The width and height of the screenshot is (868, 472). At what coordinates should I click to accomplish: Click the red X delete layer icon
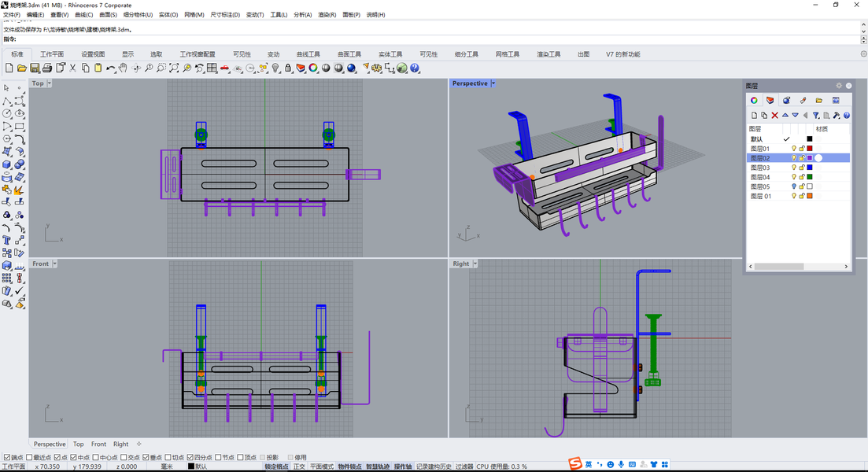tap(774, 115)
